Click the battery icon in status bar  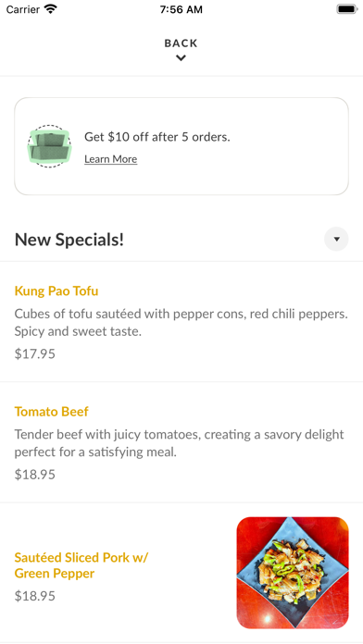[x=347, y=9]
